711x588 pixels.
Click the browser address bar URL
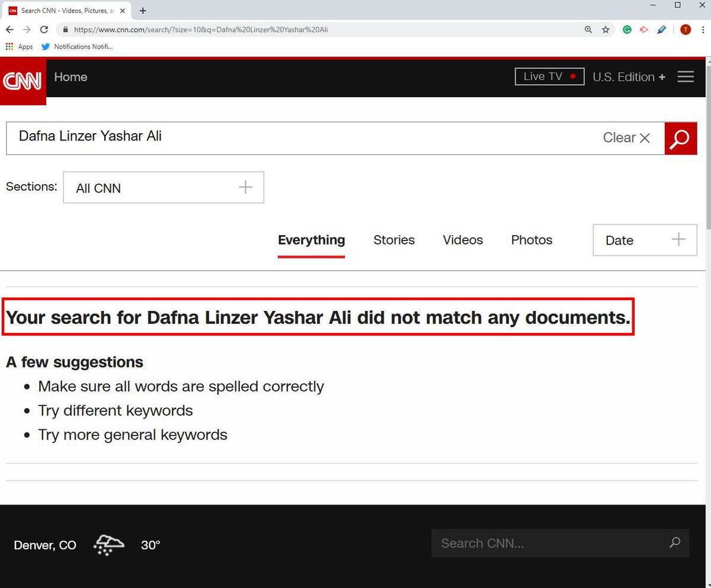201,30
